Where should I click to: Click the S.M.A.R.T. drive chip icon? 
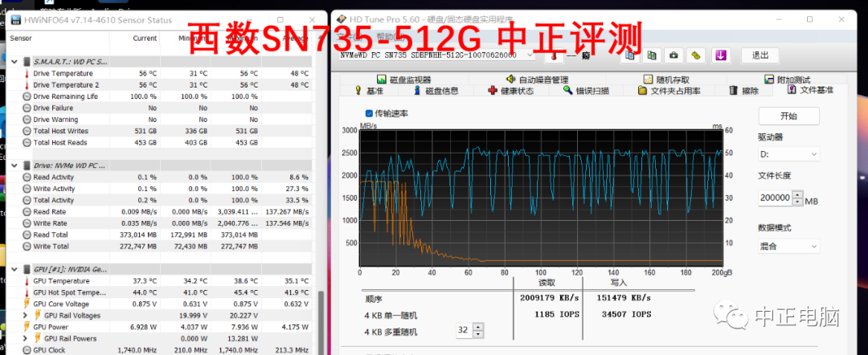pos(27,61)
